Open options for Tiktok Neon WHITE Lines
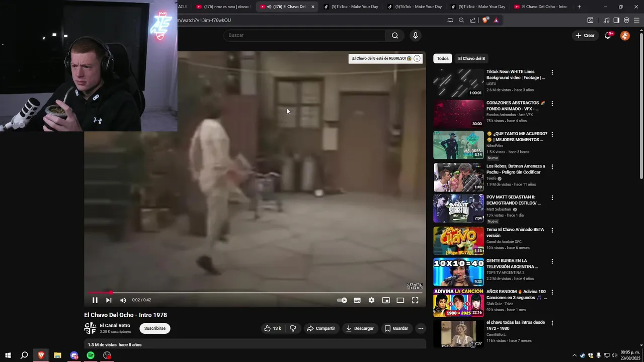Viewport: 644px width, 362px height. click(552, 72)
